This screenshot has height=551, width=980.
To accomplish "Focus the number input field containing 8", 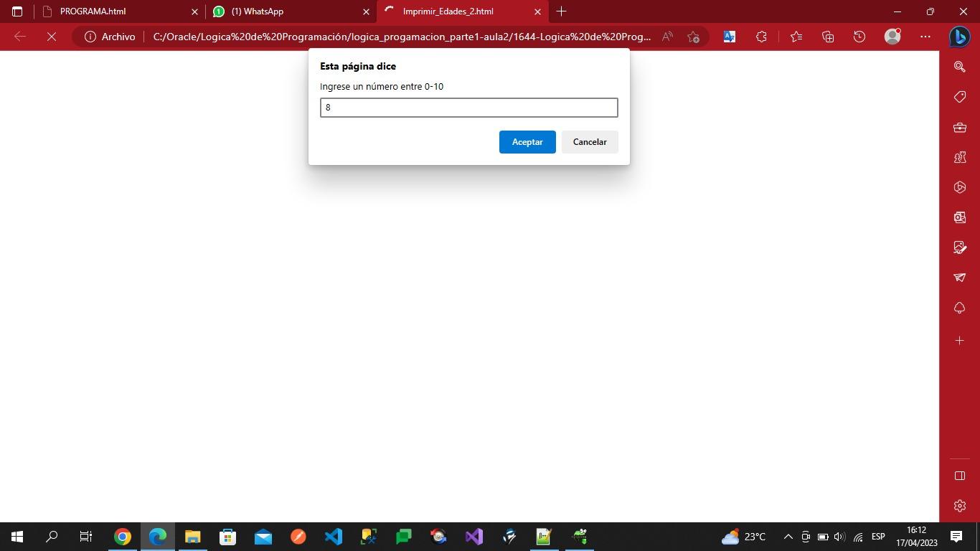I will (x=468, y=108).
